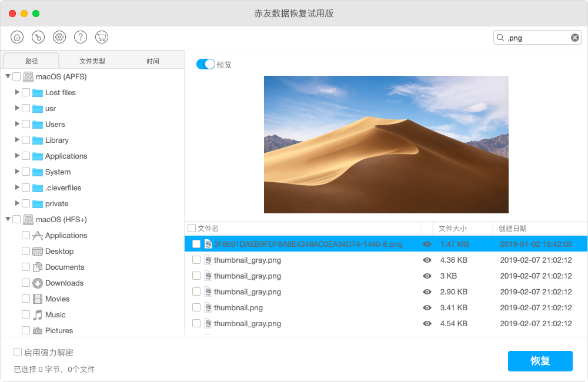This screenshot has height=382, width=588.
Task: Click the Downloads arrow icon
Action: [38, 283]
